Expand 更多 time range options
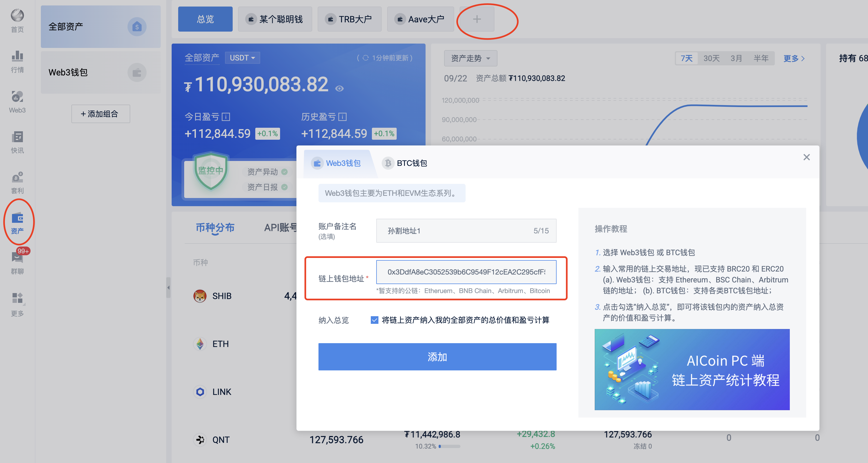The width and height of the screenshot is (868, 463). click(794, 58)
